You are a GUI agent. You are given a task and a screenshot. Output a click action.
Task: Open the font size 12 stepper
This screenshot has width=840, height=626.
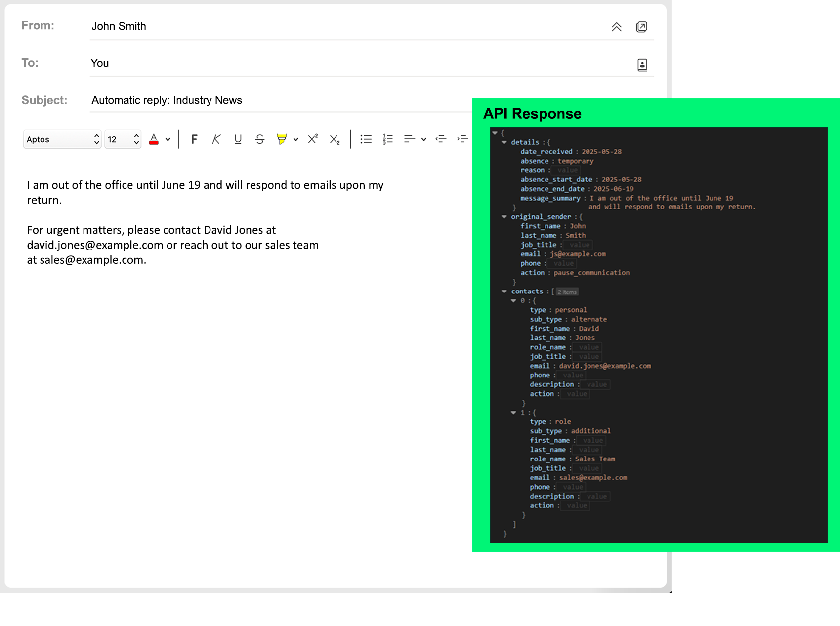(123, 139)
